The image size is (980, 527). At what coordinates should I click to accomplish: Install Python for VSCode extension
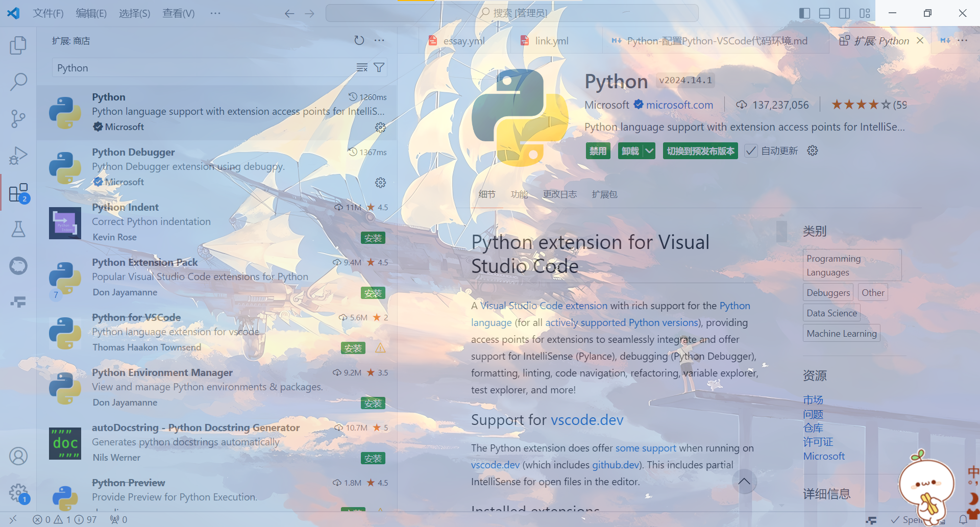[353, 348]
